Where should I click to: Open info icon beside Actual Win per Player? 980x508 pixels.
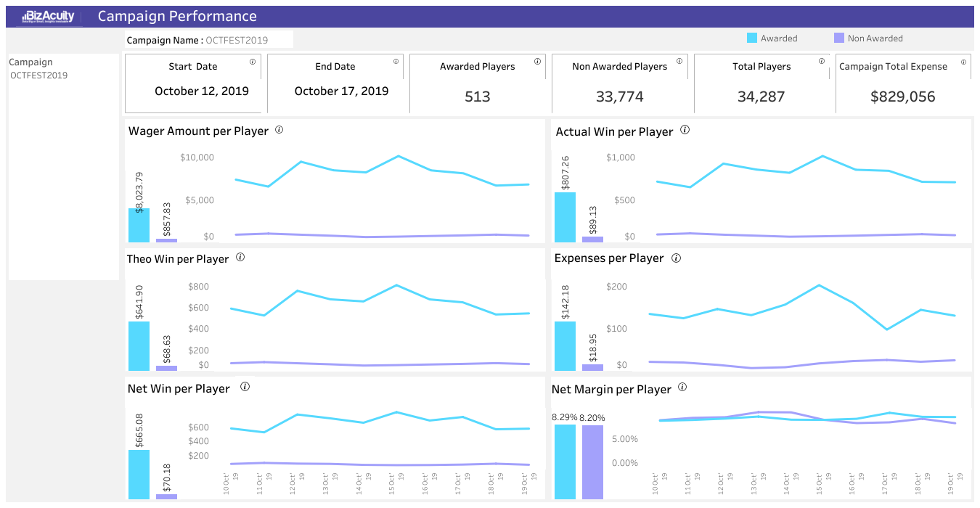[685, 130]
